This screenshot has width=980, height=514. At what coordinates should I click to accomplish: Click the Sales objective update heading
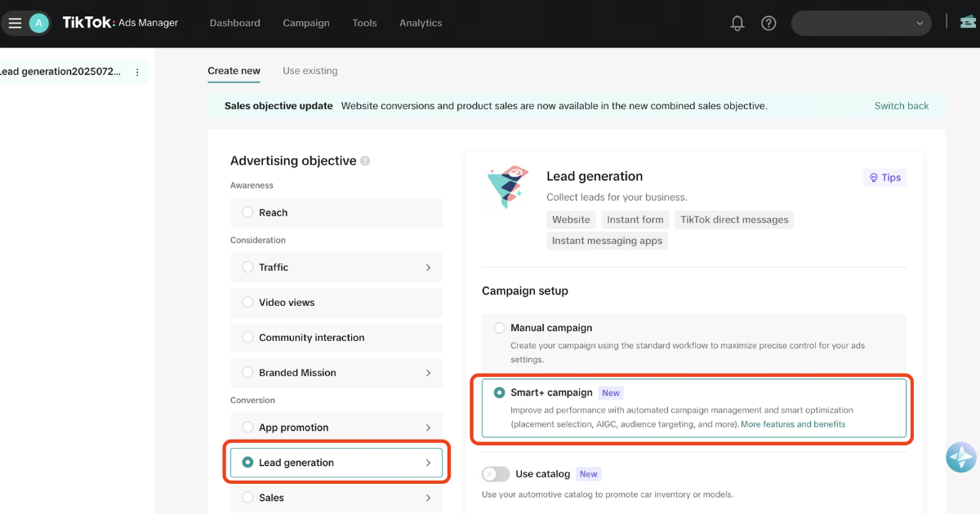point(278,106)
